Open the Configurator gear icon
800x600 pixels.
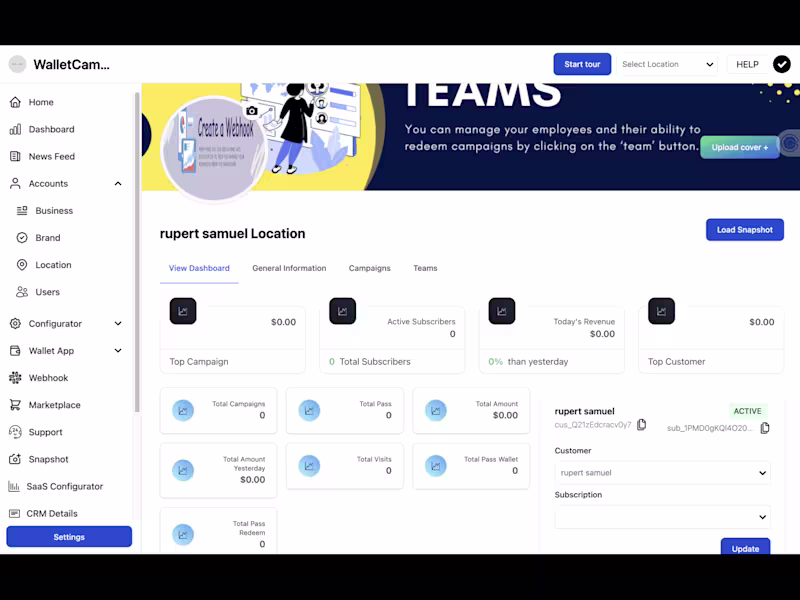click(x=15, y=323)
